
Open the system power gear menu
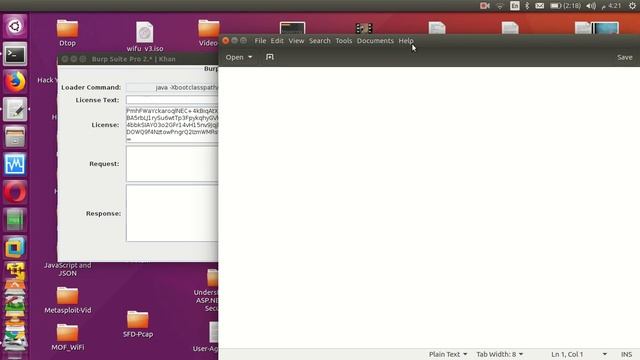(632, 6)
